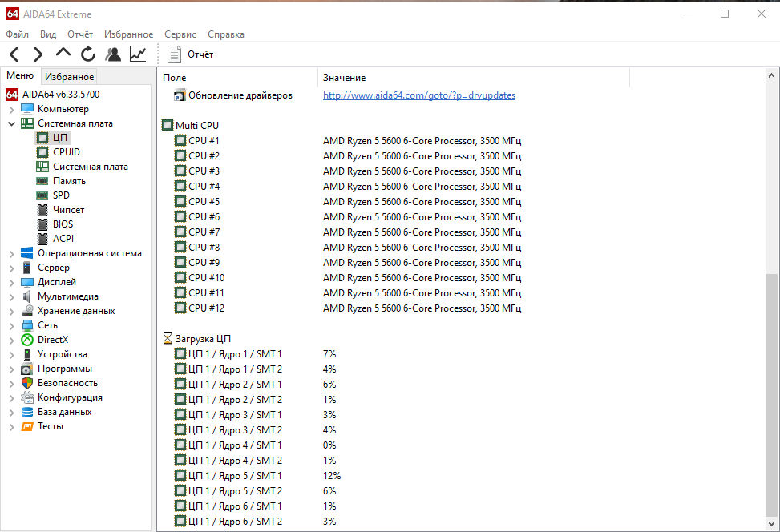Viewport: 780px width, 532px height.
Task: Go back with the left arrow toolbar button
Action: click(14, 54)
